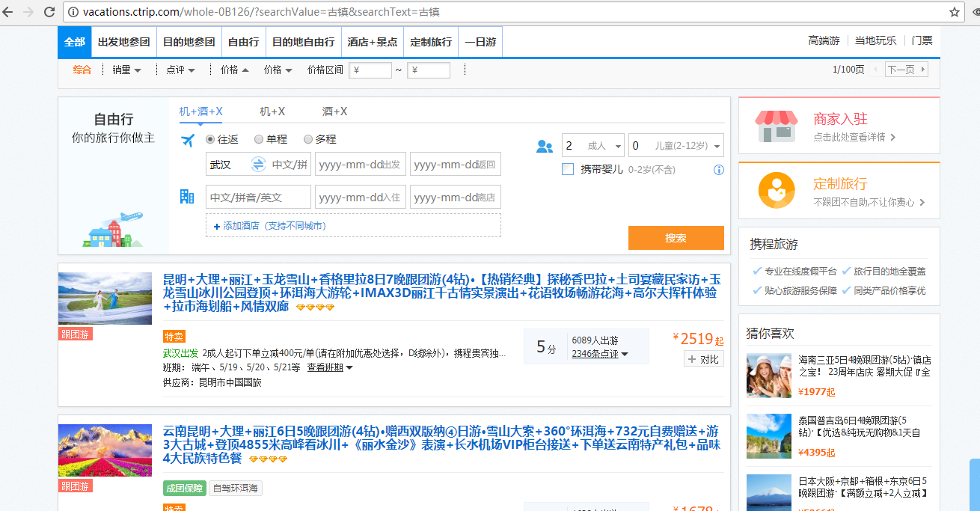The width and height of the screenshot is (980, 511).
Task: Click the browser back arrow
Action: click(9, 12)
